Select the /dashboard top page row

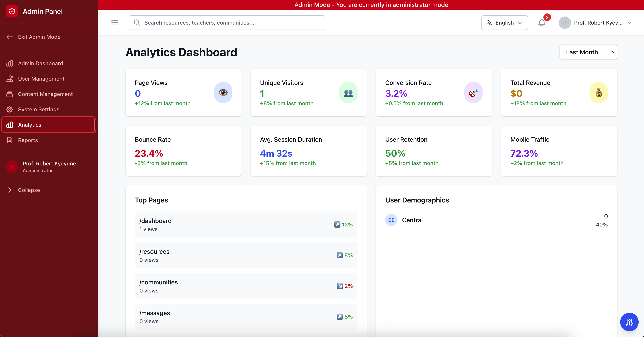(x=246, y=224)
